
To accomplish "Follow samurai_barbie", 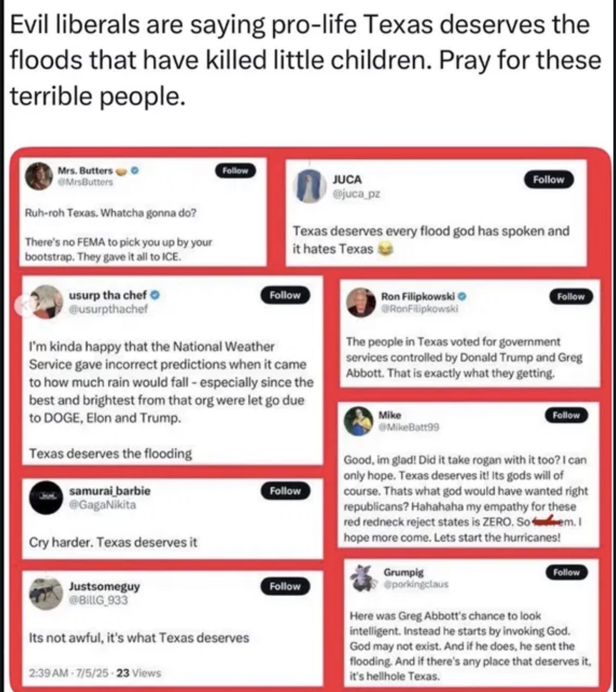I will point(285,491).
